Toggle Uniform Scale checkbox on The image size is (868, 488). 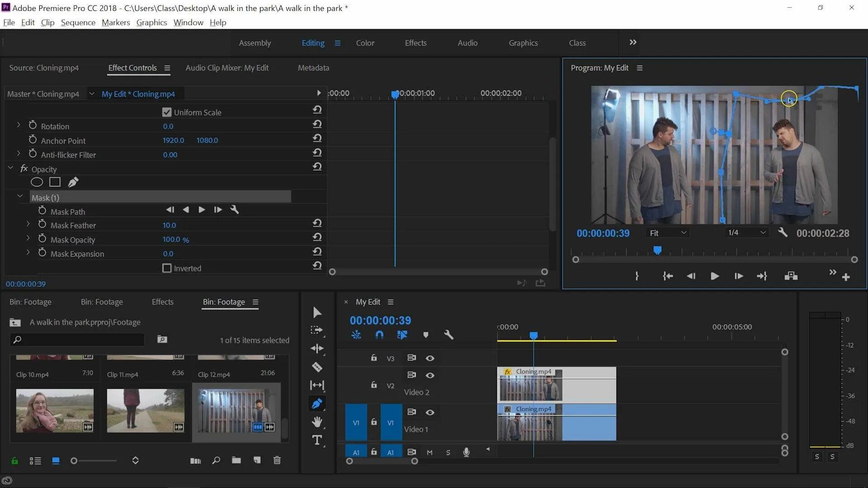(x=167, y=112)
